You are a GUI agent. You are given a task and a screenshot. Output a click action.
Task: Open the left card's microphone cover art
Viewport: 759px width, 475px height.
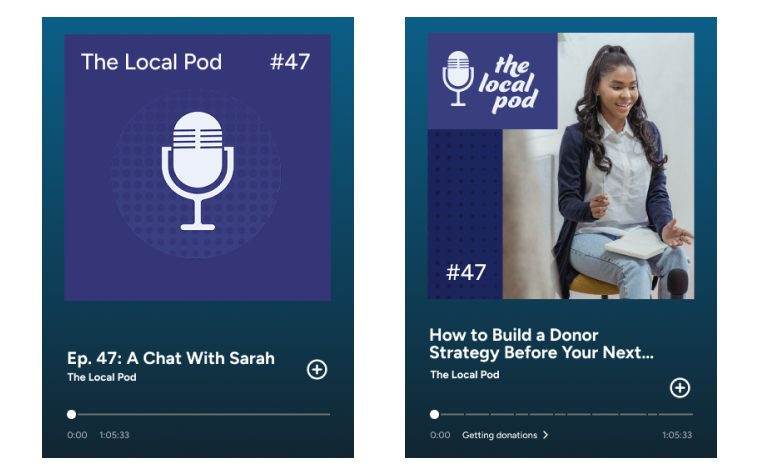[197, 167]
